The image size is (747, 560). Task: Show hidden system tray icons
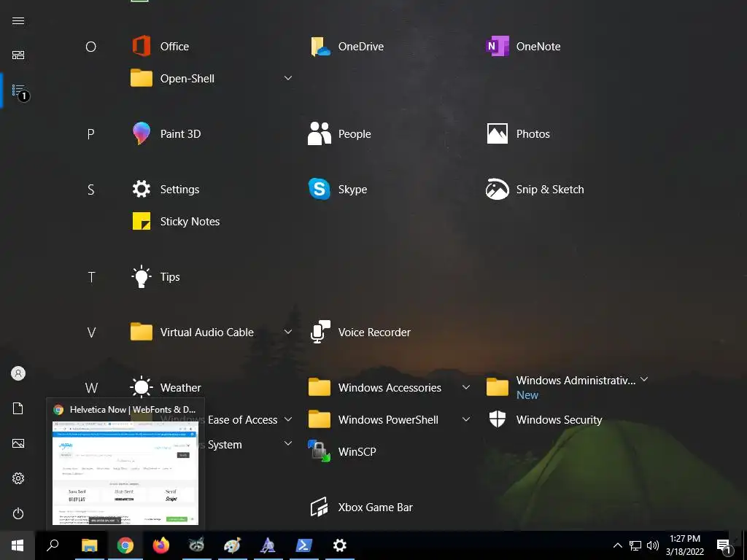617,545
